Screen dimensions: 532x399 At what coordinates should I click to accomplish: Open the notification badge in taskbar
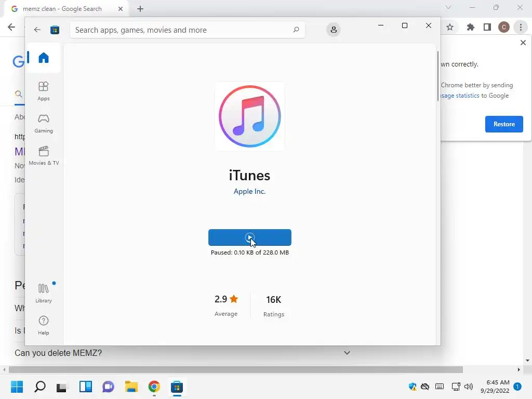pos(517,387)
